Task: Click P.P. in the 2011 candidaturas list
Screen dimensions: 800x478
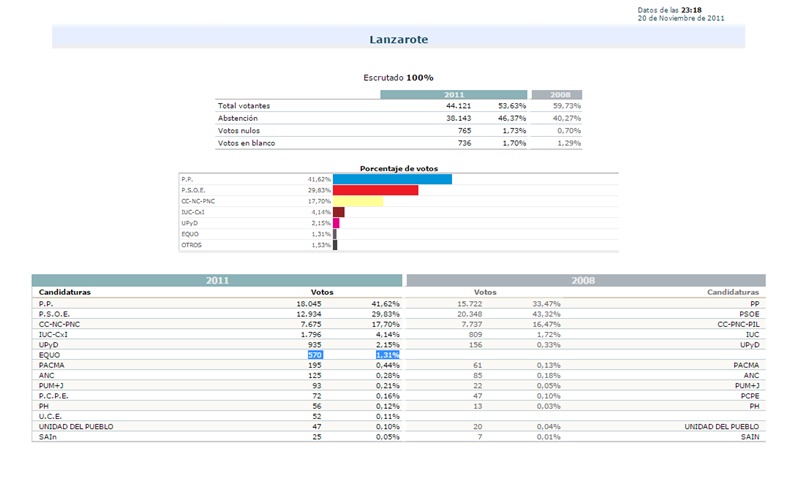Action: [x=46, y=303]
